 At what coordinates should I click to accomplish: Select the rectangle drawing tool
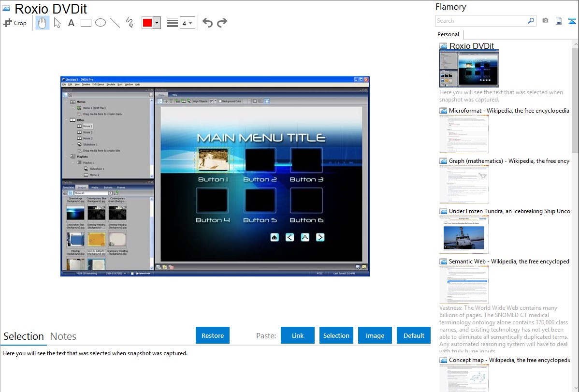coord(86,23)
